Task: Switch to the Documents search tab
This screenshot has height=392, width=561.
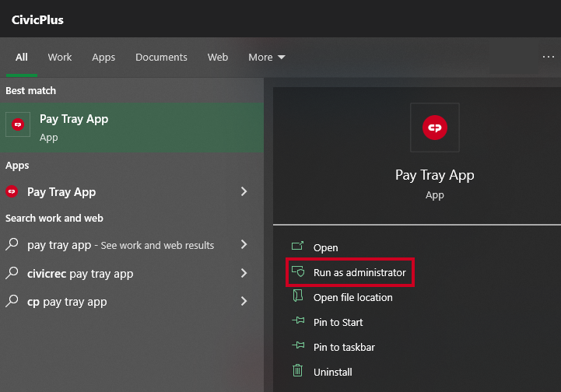Action: pyautogui.click(x=161, y=58)
